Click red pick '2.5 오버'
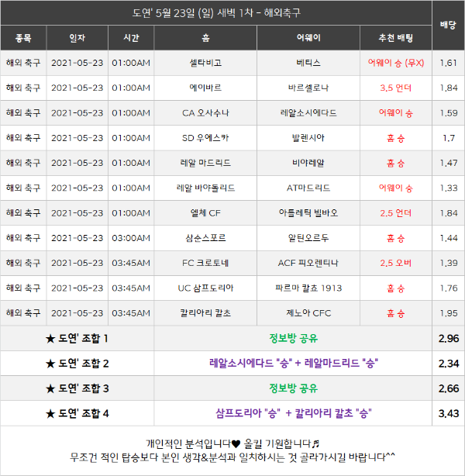 (x=396, y=263)
